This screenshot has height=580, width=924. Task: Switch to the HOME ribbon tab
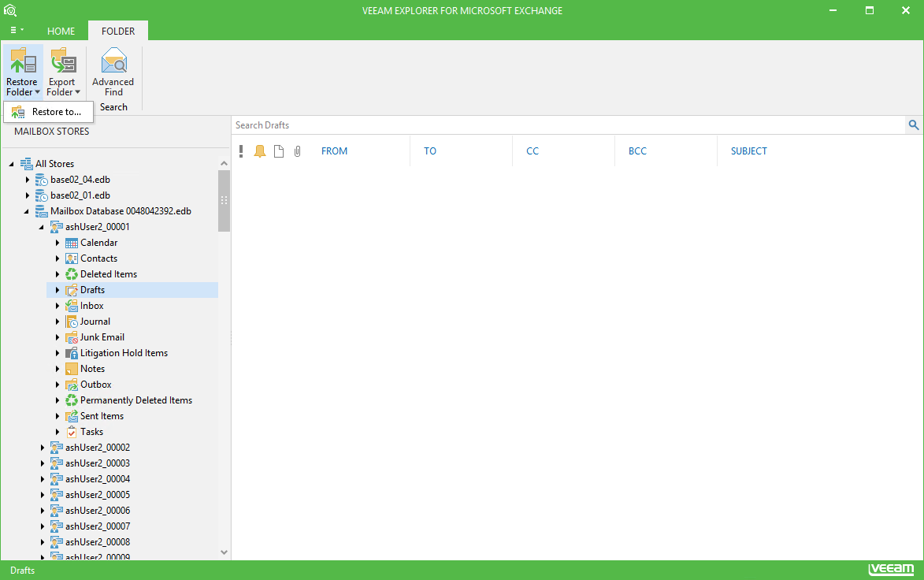point(61,32)
